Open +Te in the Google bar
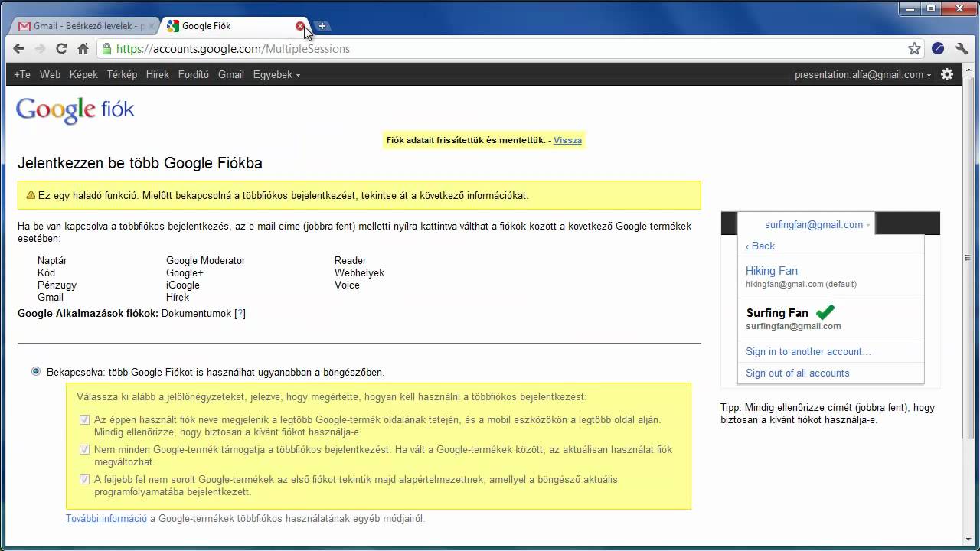The image size is (980, 551). [x=22, y=75]
